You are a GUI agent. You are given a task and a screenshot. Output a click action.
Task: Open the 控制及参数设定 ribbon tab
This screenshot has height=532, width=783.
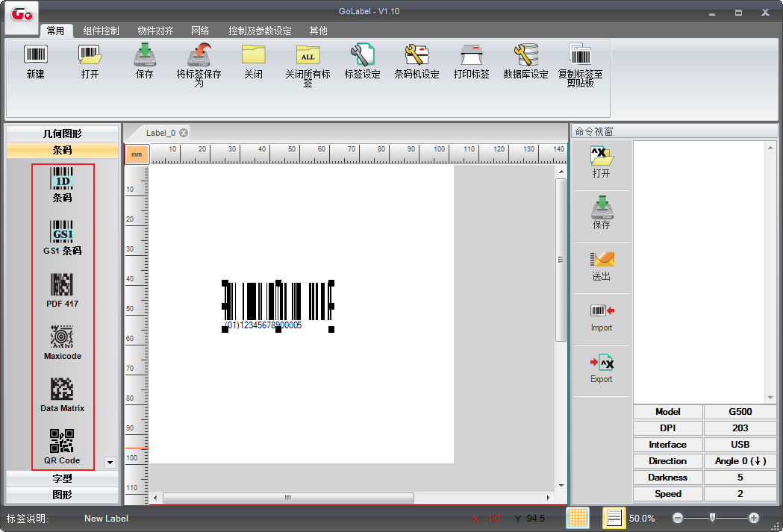260,31
